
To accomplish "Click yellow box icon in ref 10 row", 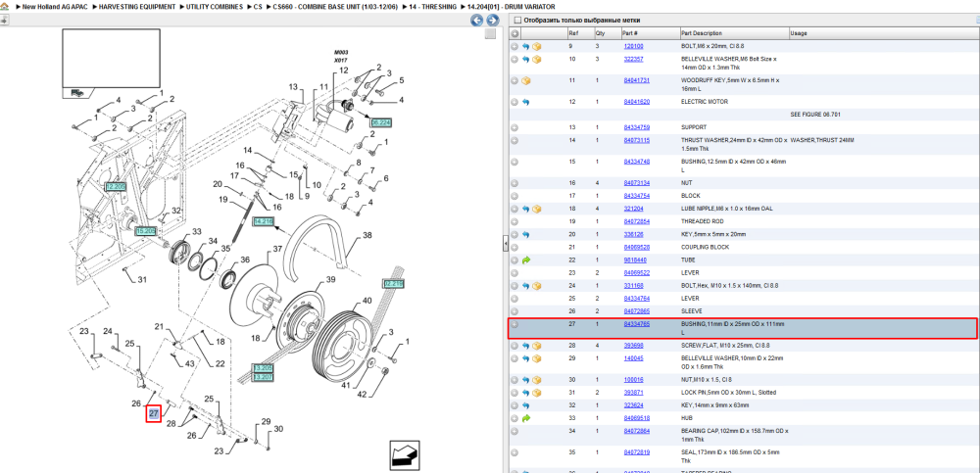I will (536, 60).
